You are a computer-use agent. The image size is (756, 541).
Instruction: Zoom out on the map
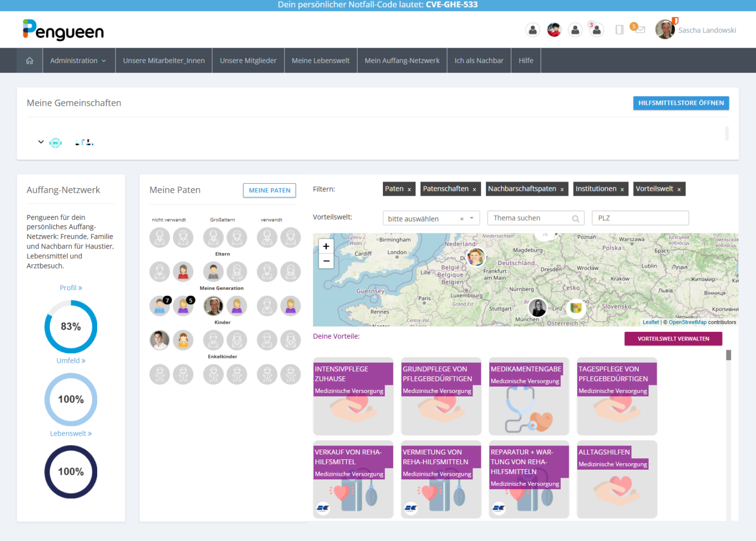326,261
